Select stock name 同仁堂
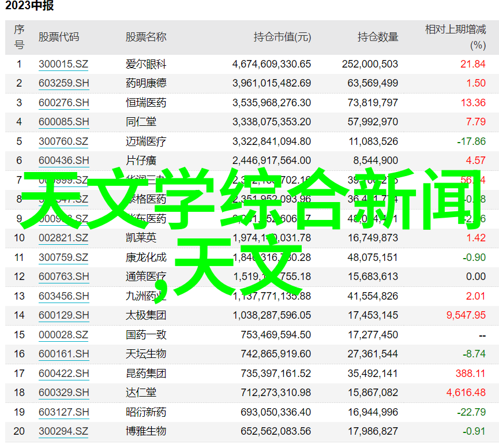This screenshot has height=448, width=499. point(141,122)
